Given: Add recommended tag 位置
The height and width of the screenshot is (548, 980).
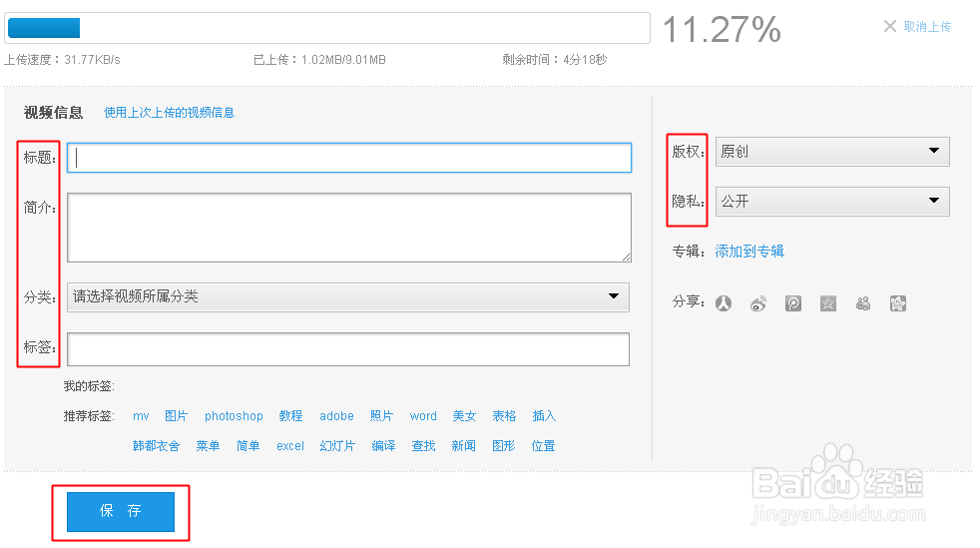Looking at the screenshot, I should tap(543, 446).
